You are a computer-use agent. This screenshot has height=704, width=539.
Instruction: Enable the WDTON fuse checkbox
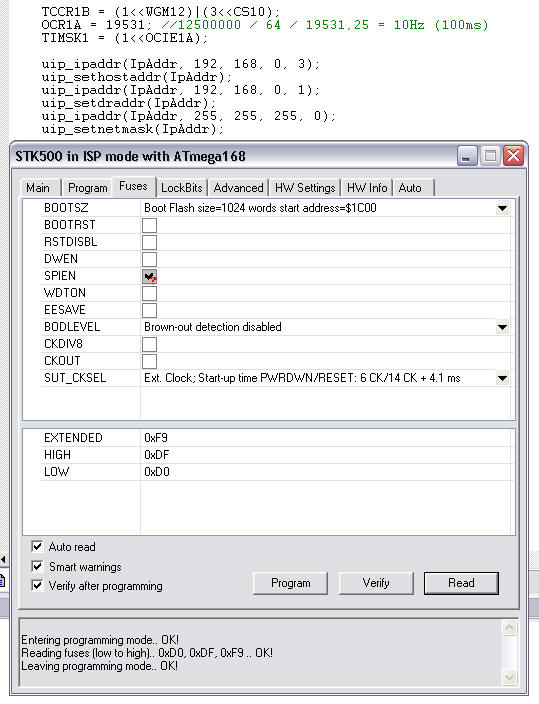(x=149, y=294)
